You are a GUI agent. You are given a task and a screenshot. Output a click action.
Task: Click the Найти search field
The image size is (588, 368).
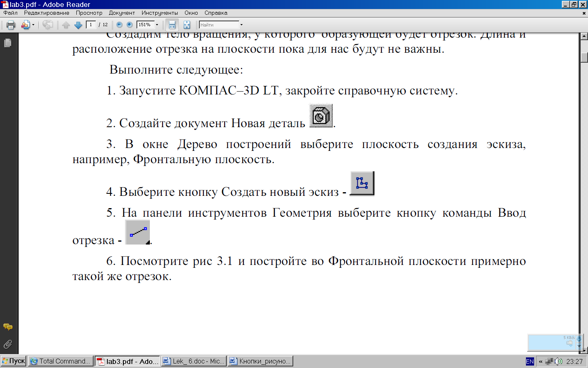(x=219, y=25)
